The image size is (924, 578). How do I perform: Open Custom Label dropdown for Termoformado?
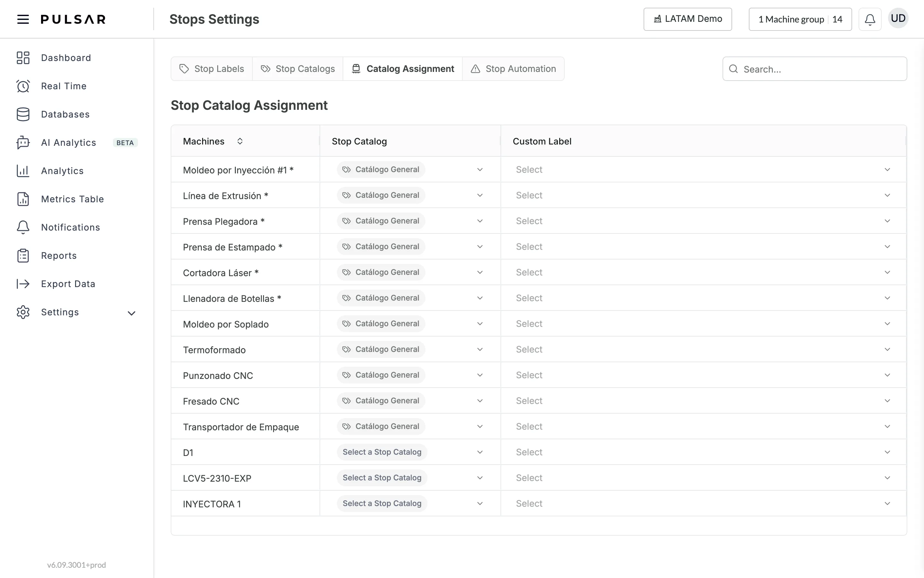point(703,349)
